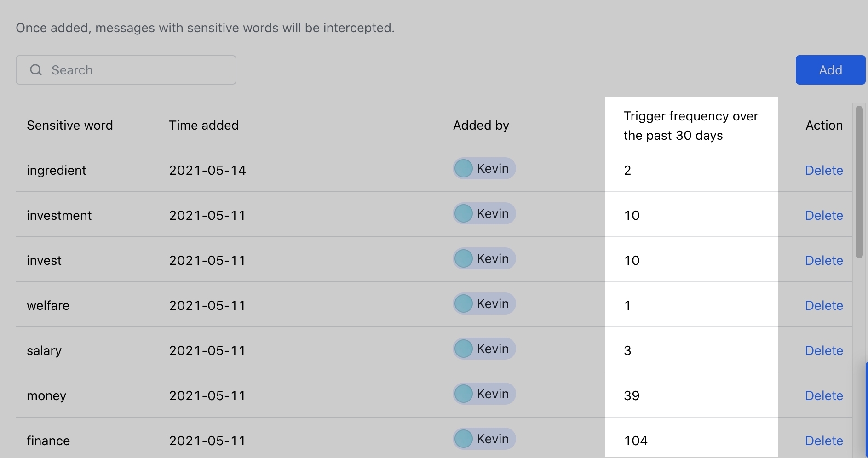Click the search magnifier icon
This screenshot has width=868, height=458.
36,70
